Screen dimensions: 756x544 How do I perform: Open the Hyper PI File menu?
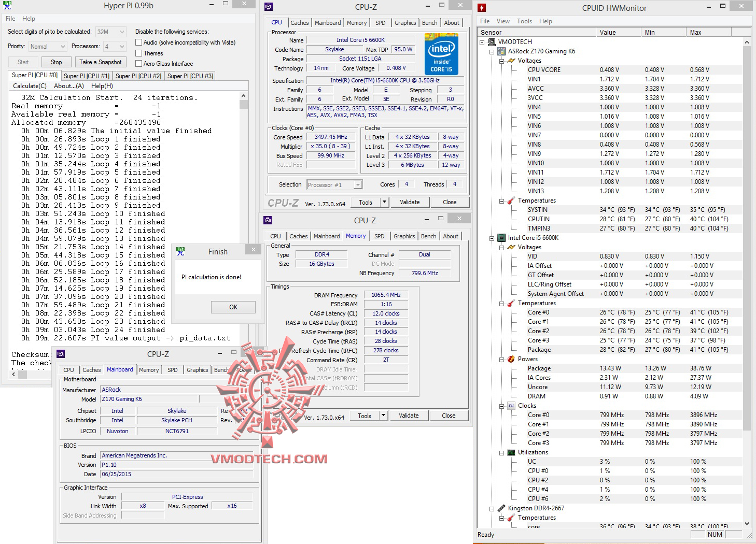(x=10, y=19)
